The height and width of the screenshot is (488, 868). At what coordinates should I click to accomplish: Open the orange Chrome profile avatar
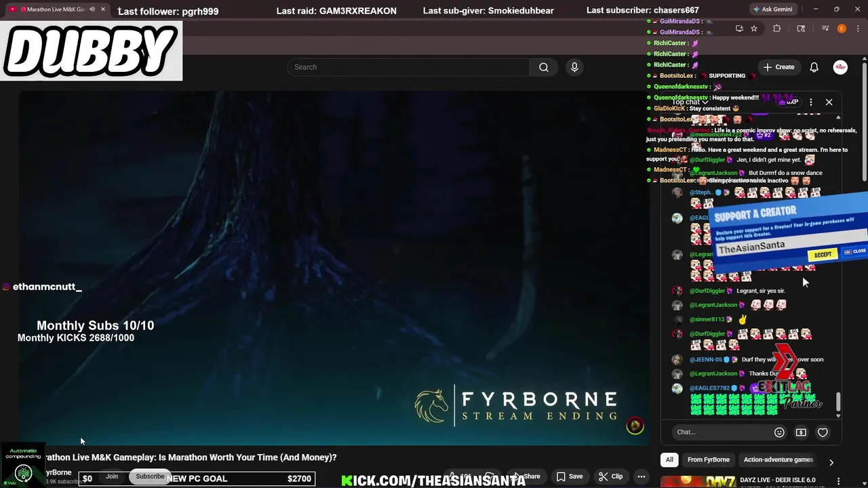coord(842,28)
